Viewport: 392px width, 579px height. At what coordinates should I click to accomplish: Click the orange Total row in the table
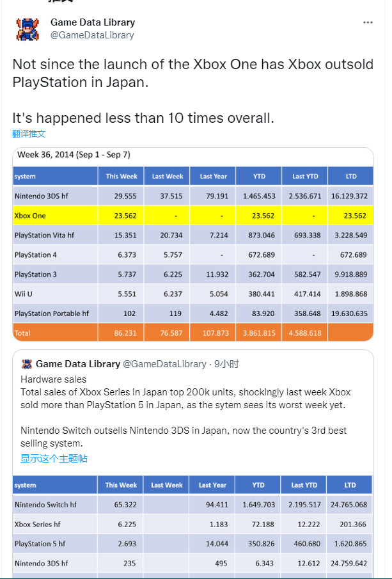[x=193, y=333]
